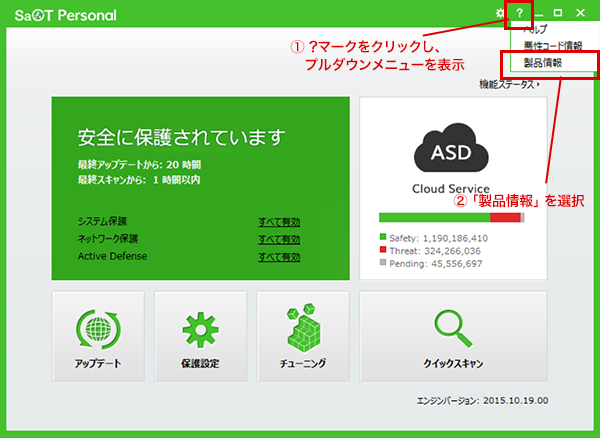Open システム保護 すべて有効 link

[279, 222]
